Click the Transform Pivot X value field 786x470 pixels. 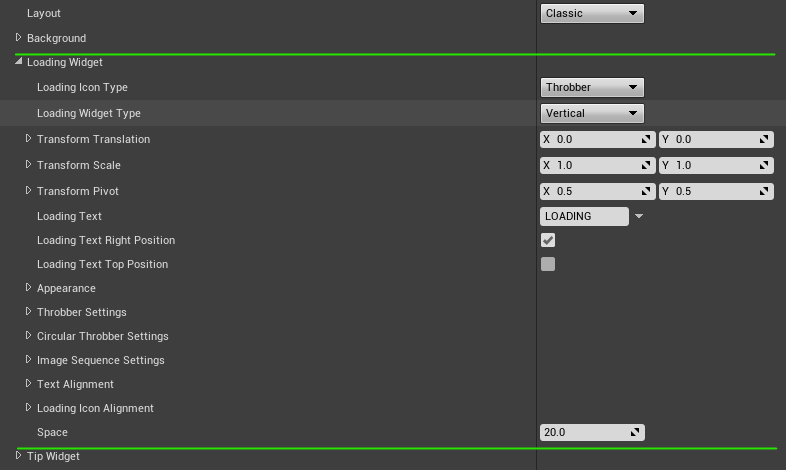(x=598, y=191)
